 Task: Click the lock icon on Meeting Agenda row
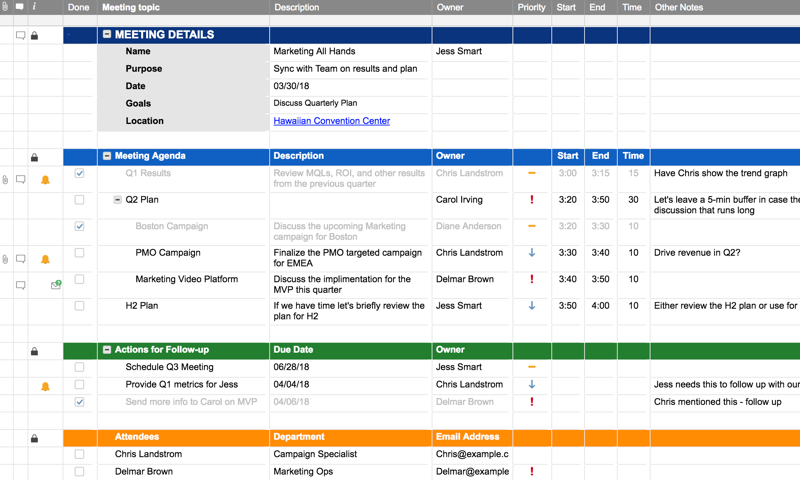(x=34, y=157)
